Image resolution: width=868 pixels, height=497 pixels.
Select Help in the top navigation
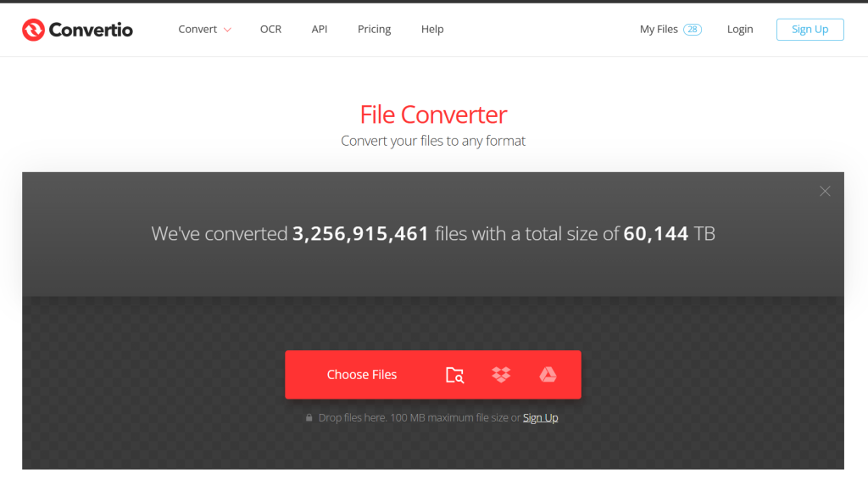pos(432,30)
